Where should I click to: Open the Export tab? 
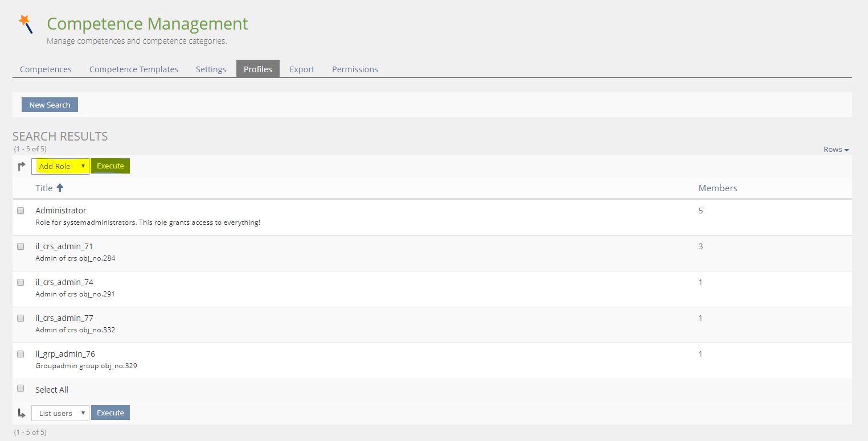point(302,69)
